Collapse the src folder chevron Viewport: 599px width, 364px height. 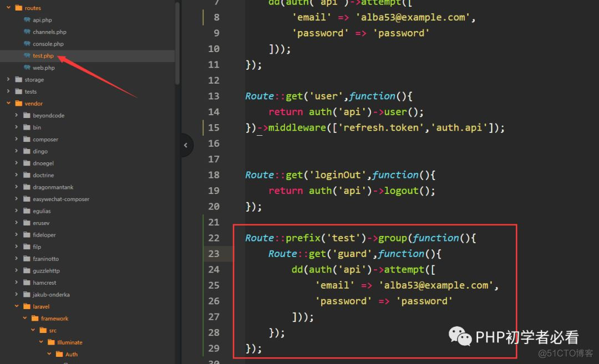click(33, 330)
